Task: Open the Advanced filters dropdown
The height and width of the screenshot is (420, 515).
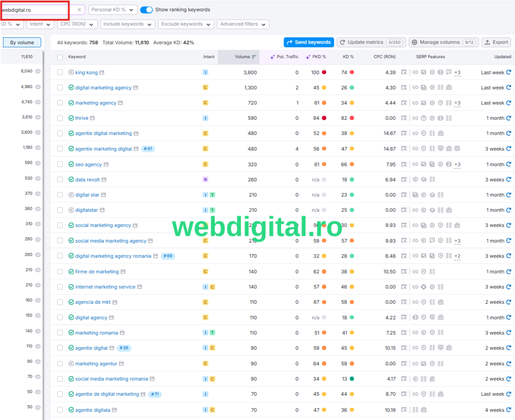Action: click(x=243, y=24)
